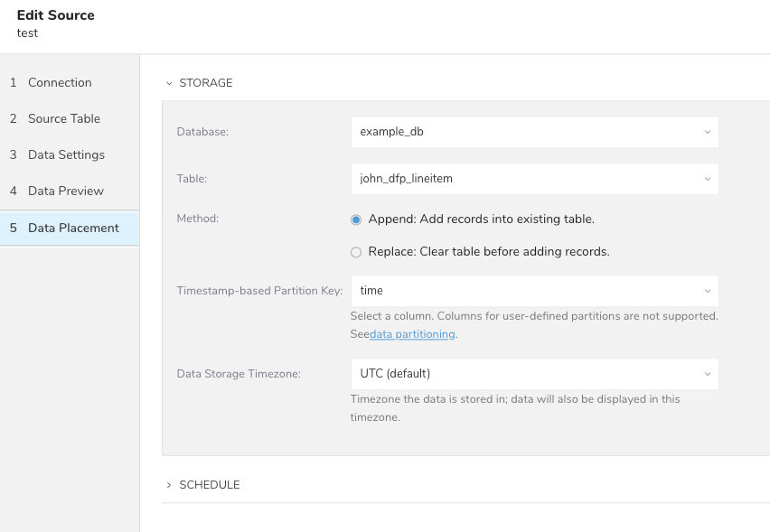The height and width of the screenshot is (532, 770).
Task: Go to step 1 Connection
Action: 60,82
